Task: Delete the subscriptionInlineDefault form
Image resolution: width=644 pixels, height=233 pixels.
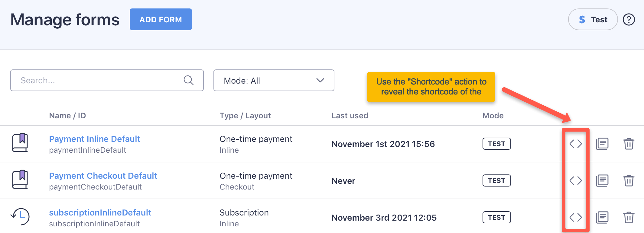Action: (x=629, y=217)
